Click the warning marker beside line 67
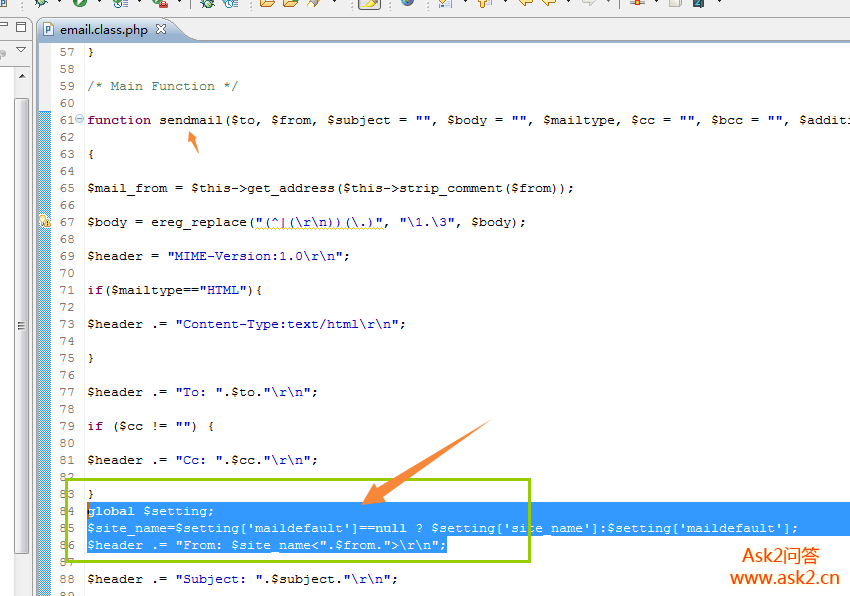The image size is (850, 596). (44, 222)
